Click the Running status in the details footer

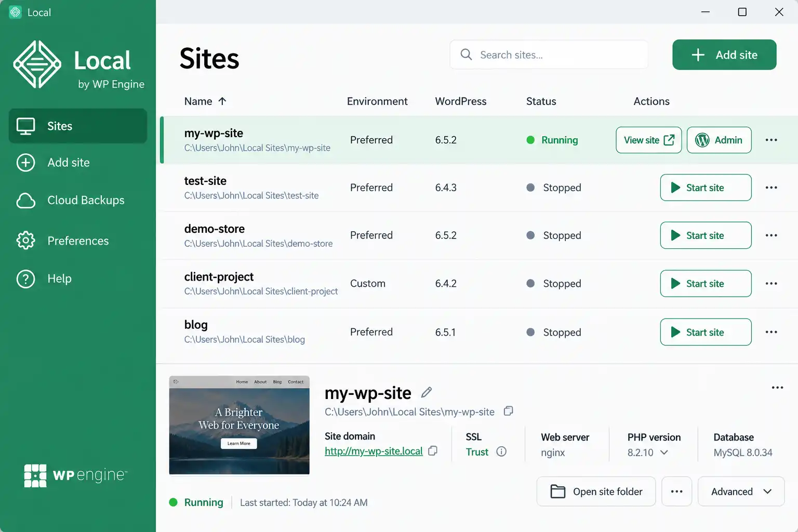(x=196, y=502)
